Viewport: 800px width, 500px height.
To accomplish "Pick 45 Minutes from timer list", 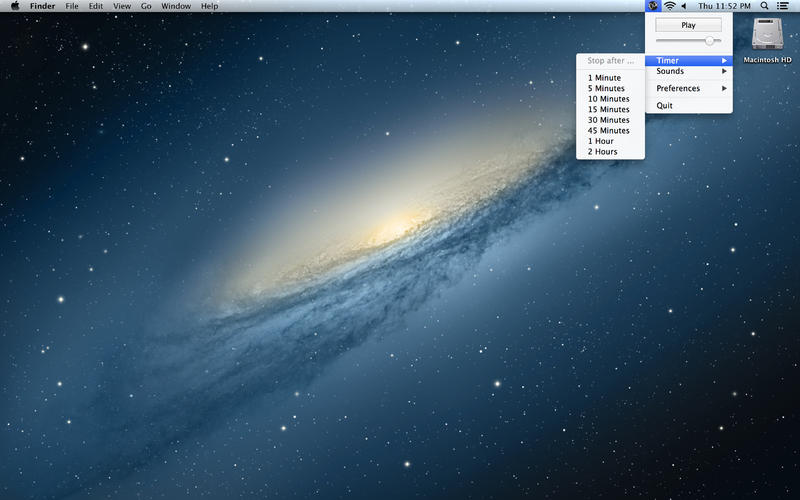I will (608, 131).
